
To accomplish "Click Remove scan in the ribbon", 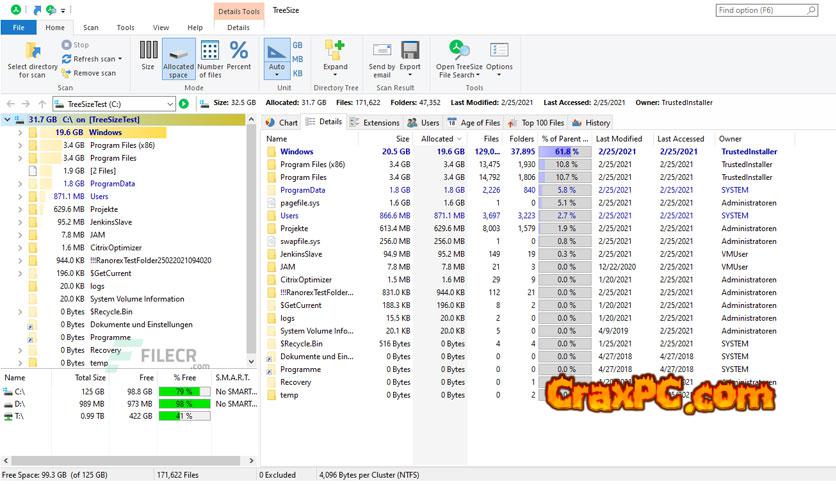I will click(66, 73).
